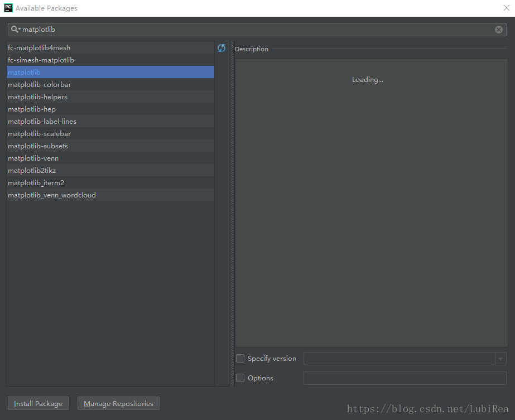This screenshot has width=515, height=420.
Task: Focus the package search field
Action: coord(257,30)
